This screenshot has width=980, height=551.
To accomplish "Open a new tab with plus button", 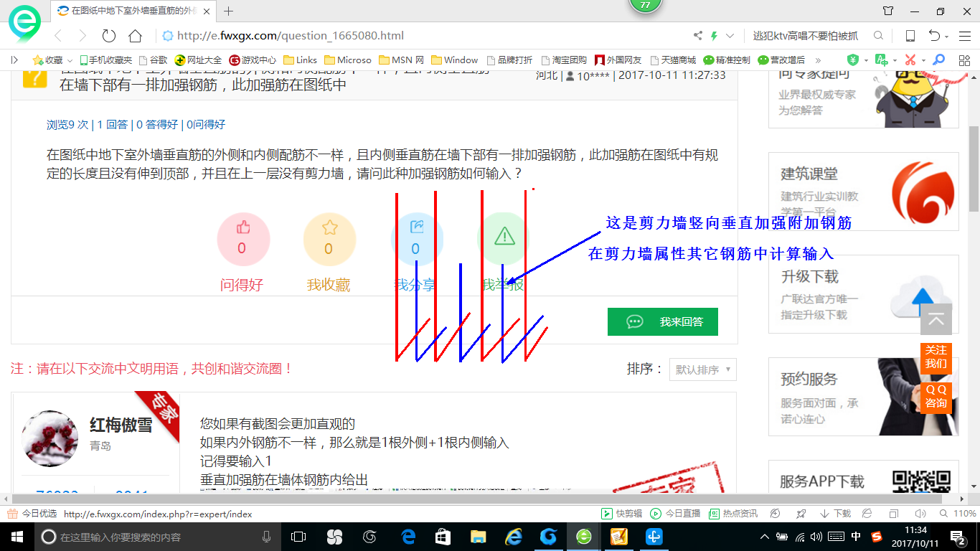I will tap(229, 11).
